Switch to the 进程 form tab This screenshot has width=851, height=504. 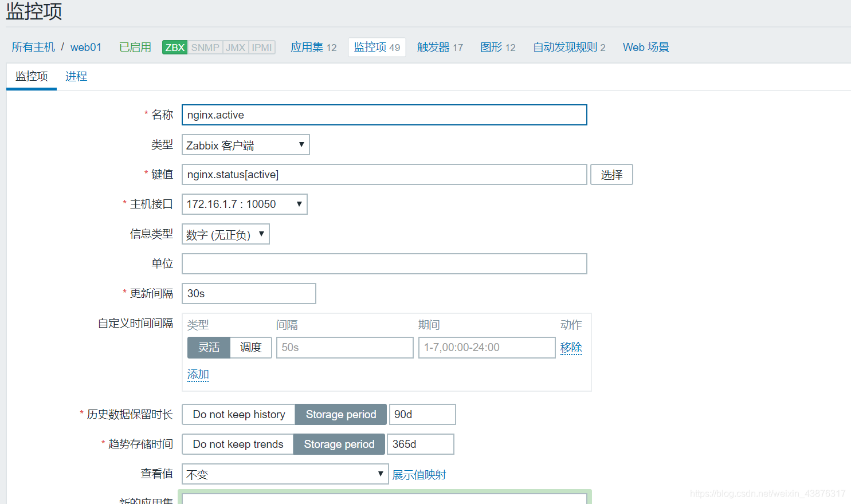point(76,76)
